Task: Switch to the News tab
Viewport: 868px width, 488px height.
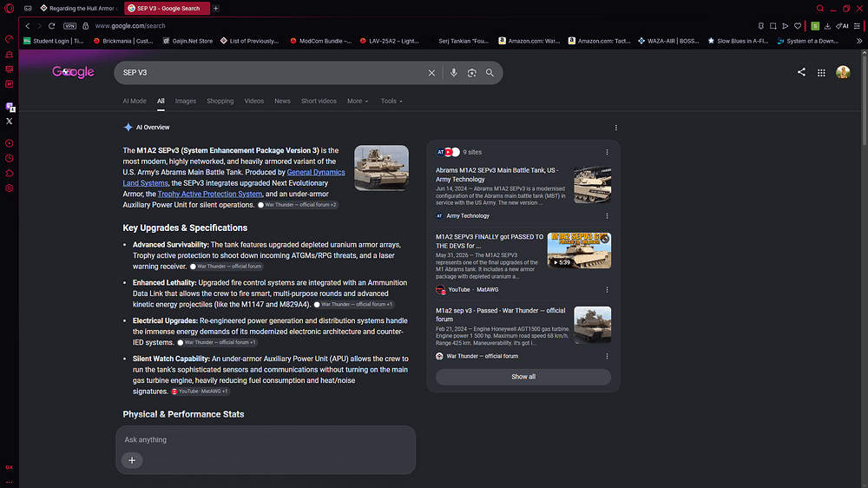Action: point(282,102)
